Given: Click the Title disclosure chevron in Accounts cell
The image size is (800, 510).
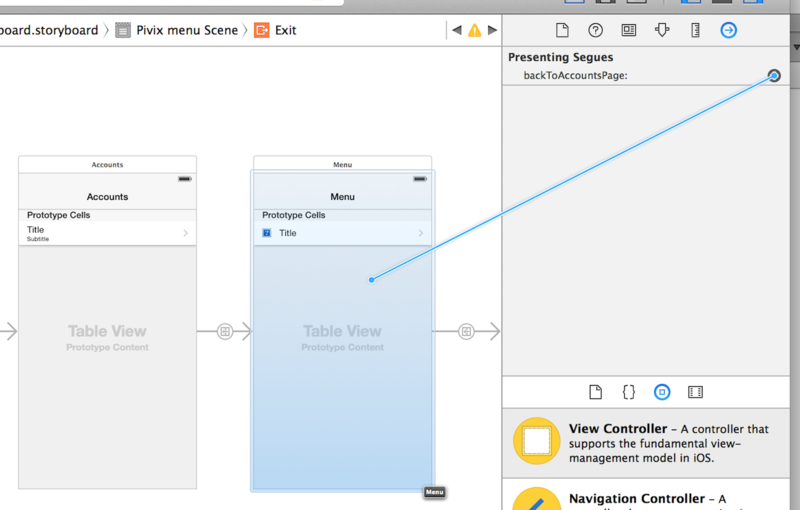Looking at the screenshot, I should coord(186,233).
